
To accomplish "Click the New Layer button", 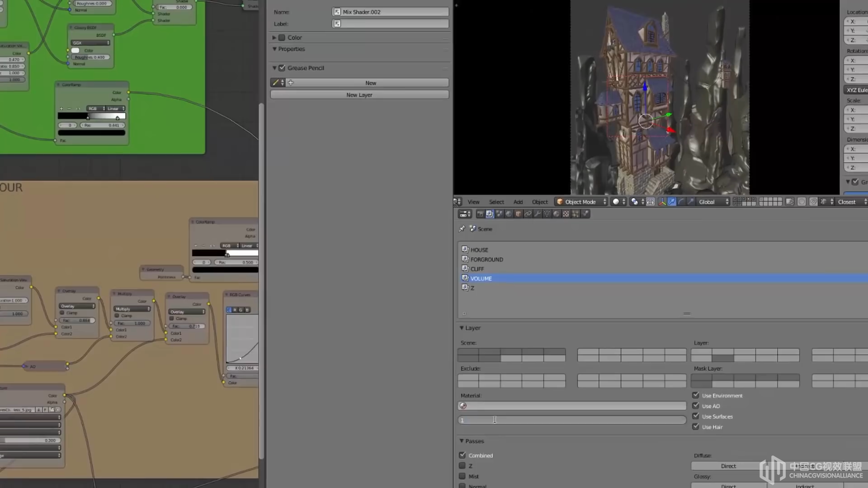I will click(x=359, y=95).
